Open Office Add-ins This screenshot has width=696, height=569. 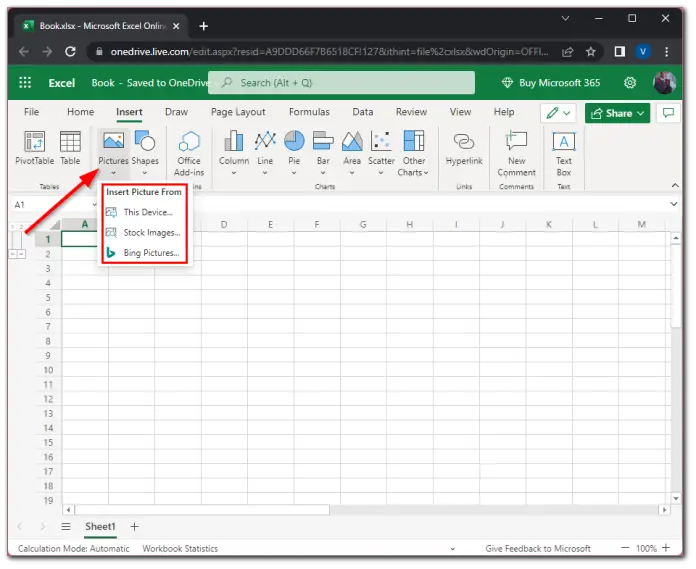[x=189, y=154]
